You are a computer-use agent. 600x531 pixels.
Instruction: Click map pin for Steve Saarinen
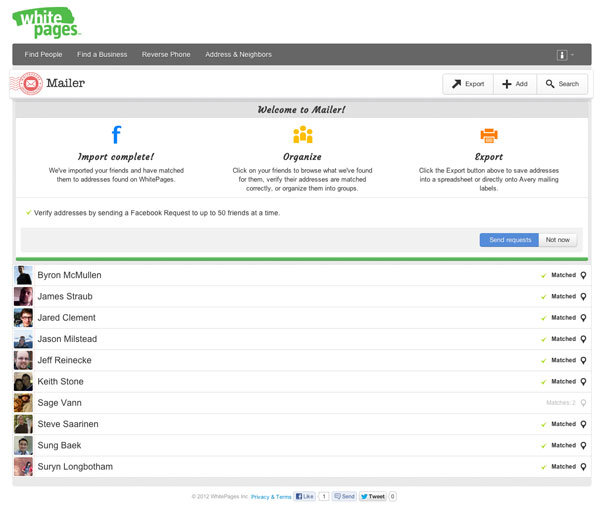(x=583, y=424)
